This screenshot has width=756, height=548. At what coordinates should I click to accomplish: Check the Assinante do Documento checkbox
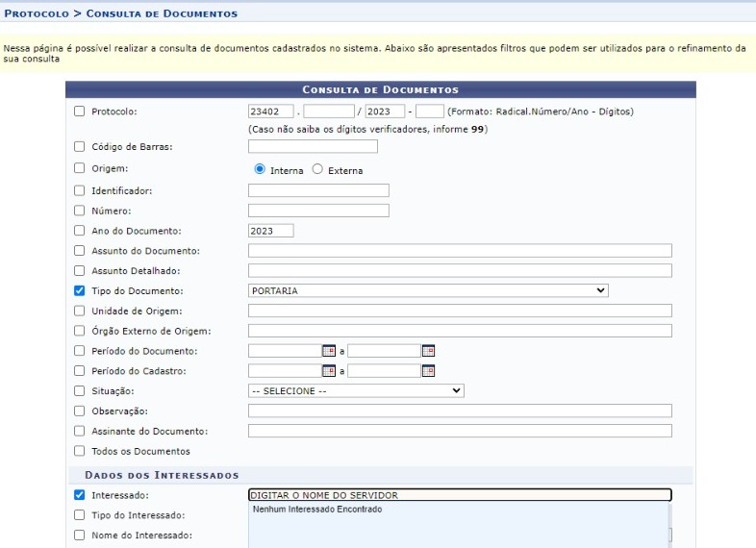click(80, 431)
